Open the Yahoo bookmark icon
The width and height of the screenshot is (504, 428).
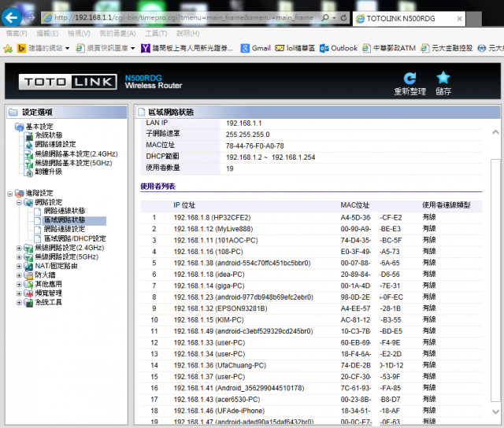(145, 49)
